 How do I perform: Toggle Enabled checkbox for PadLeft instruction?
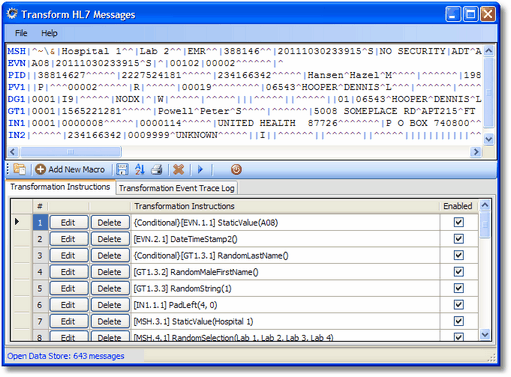click(x=459, y=305)
